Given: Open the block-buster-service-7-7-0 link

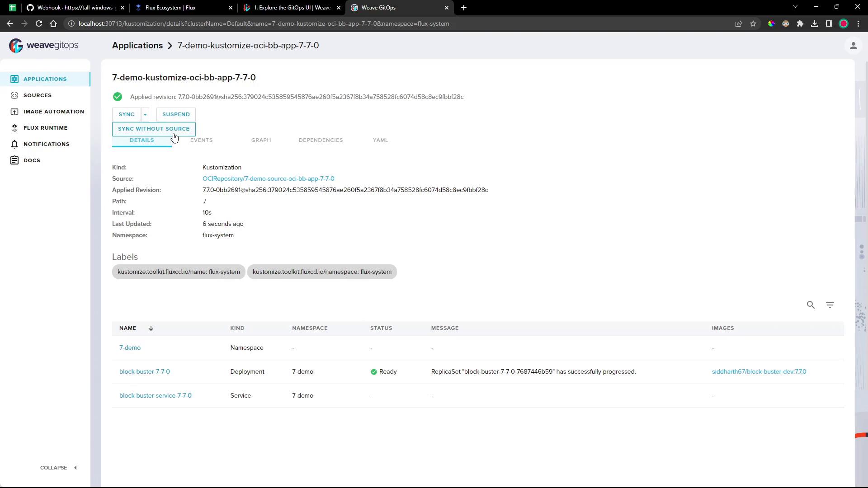Looking at the screenshot, I should point(156,396).
